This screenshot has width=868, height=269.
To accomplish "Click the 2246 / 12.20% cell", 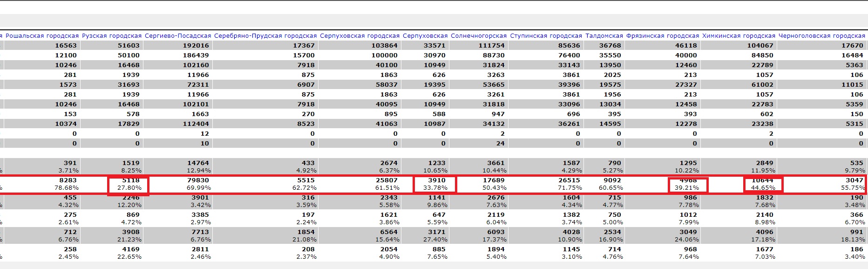I will (x=111, y=201).
